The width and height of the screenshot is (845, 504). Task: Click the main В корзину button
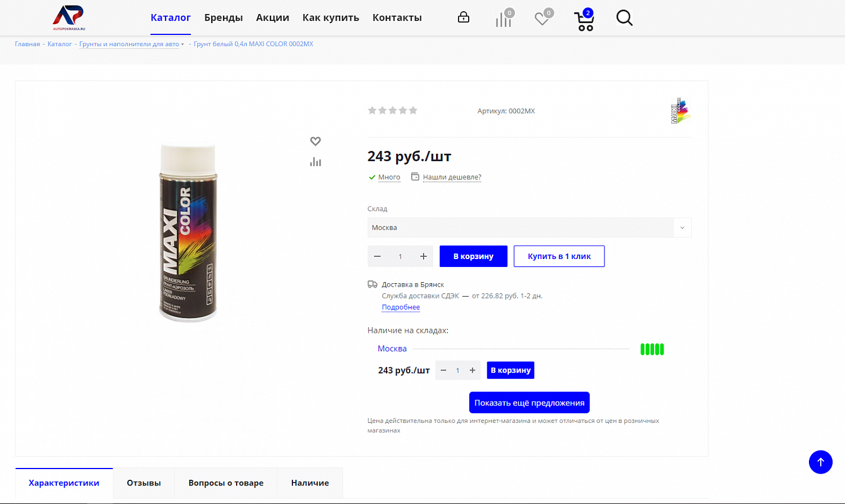click(473, 256)
